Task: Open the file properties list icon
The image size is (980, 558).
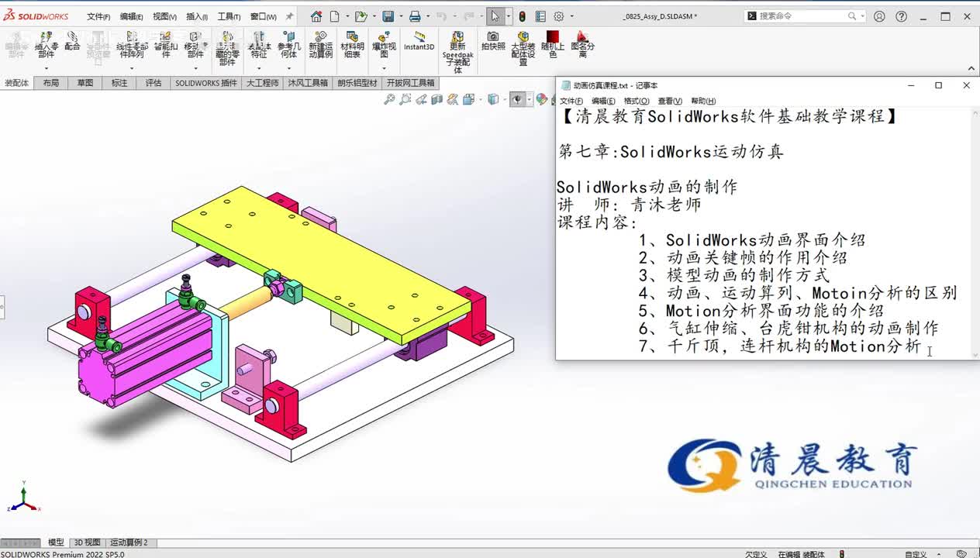Action: [540, 16]
